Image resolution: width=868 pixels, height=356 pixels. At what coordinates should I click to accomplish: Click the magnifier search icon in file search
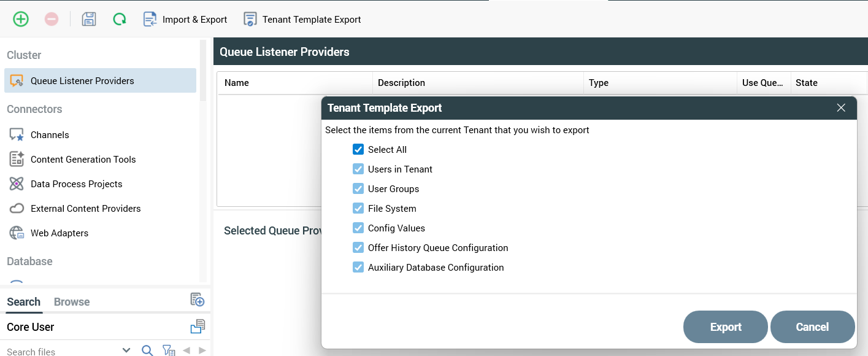click(x=147, y=350)
